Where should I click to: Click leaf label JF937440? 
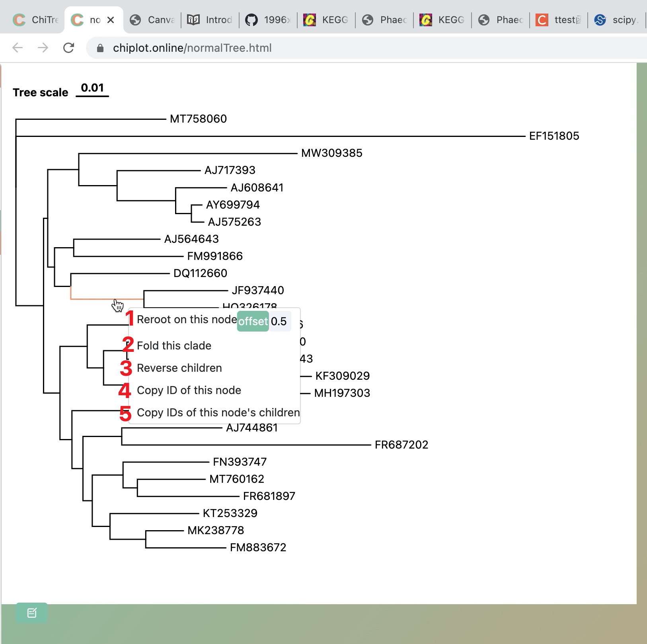258,290
